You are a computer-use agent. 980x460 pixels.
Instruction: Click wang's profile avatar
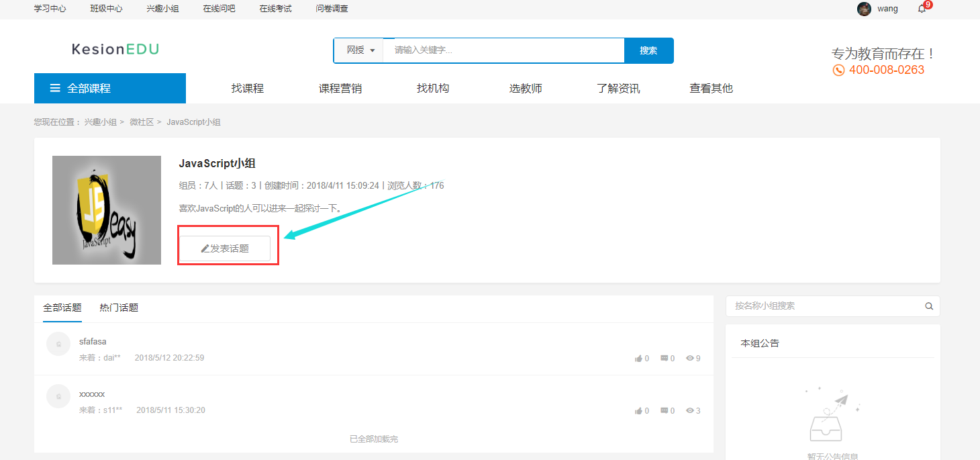(864, 9)
